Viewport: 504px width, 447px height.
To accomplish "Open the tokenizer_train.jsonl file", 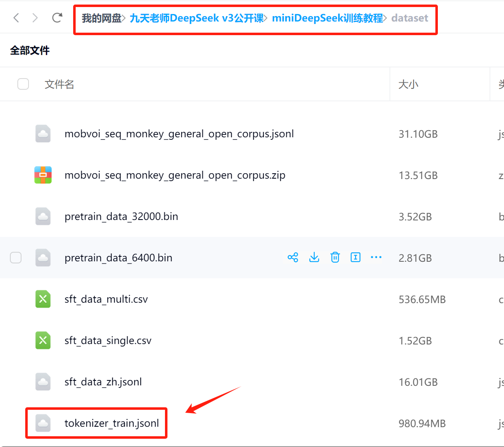I will 112,423.
